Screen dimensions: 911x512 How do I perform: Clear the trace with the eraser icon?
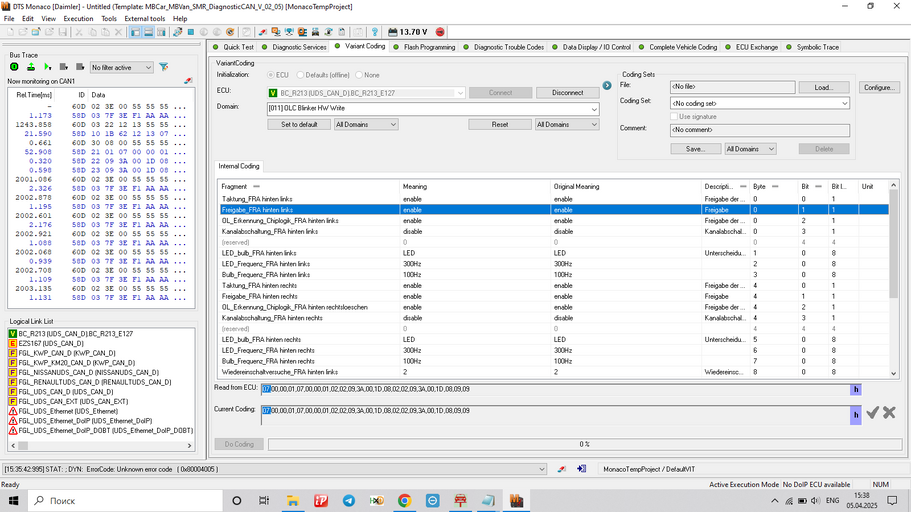pos(186,80)
